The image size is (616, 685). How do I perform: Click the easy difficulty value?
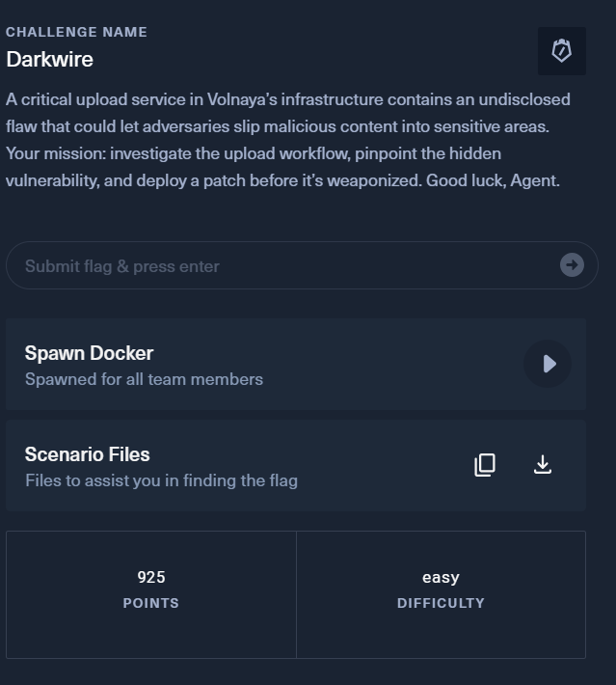pyautogui.click(x=441, y=577)
